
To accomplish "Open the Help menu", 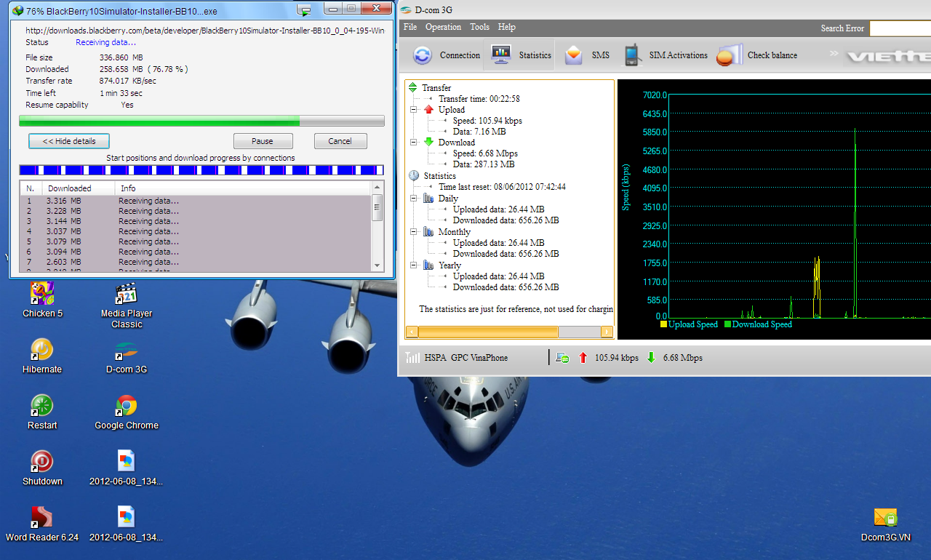I will click(x=507, y=27).
